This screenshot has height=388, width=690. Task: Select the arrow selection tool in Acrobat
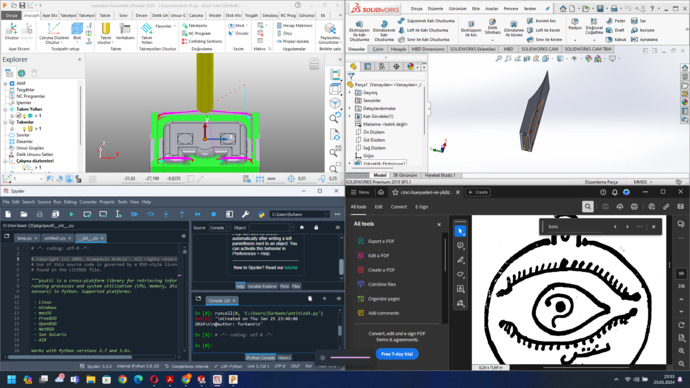coord(460,231)
